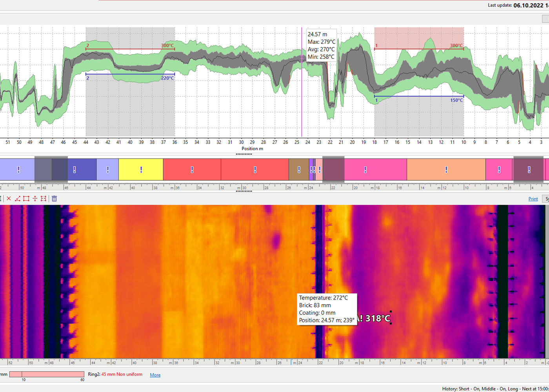This screenshot has width=549, height=392.
Task: Click the large red brick segment
Action: coord(255,170)
